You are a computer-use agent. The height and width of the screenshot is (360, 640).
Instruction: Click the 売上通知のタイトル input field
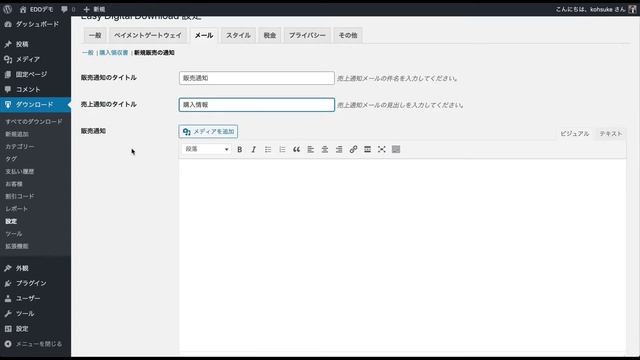point(257,105)
